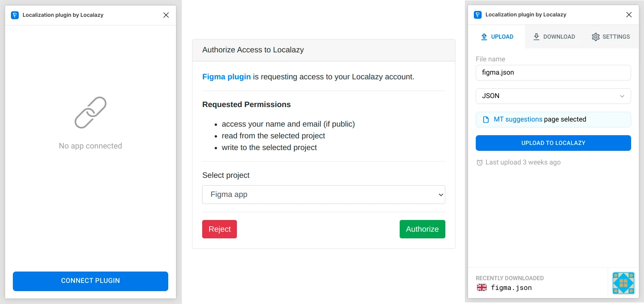Click the settings gear icon

(x=596, y=37)
